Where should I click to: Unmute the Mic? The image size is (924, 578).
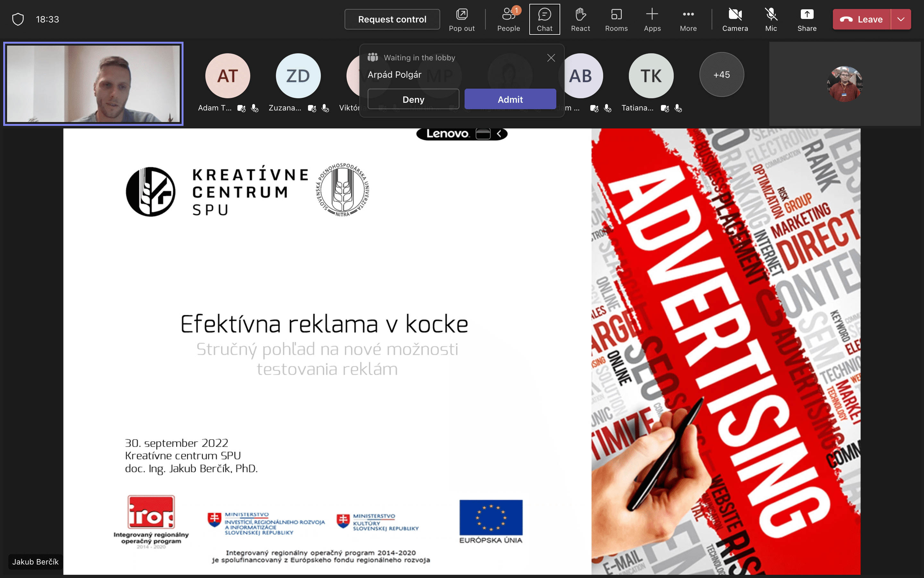pyautogui.click(x=771, y=20)
